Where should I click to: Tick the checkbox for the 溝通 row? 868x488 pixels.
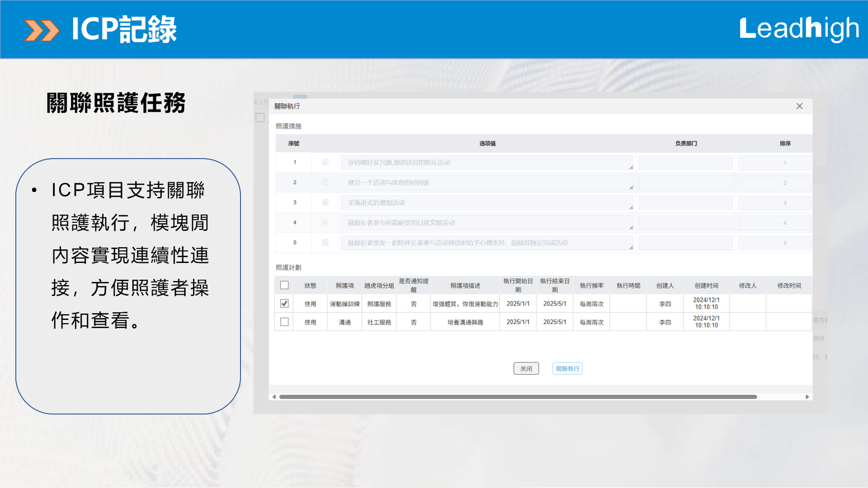284,322
